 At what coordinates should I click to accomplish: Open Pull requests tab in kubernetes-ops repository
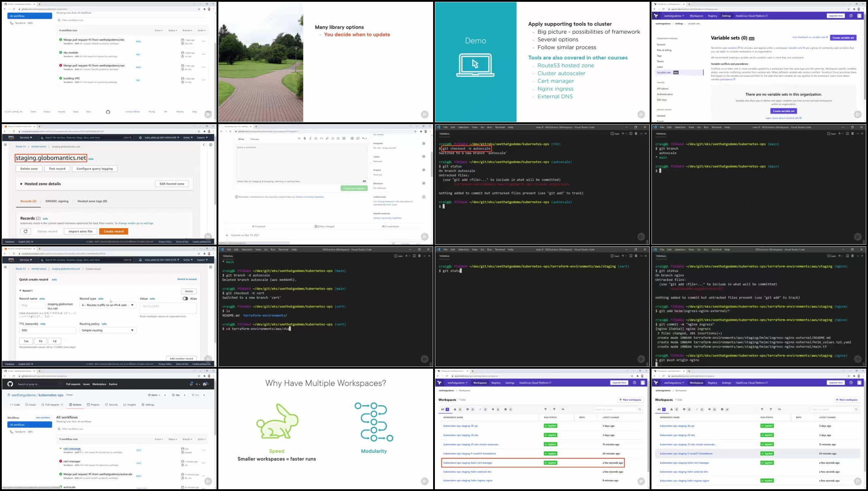point(52,405)
